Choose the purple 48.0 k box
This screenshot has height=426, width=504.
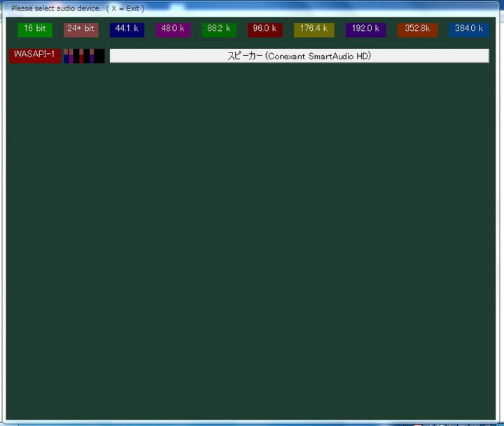pos(173,29)
